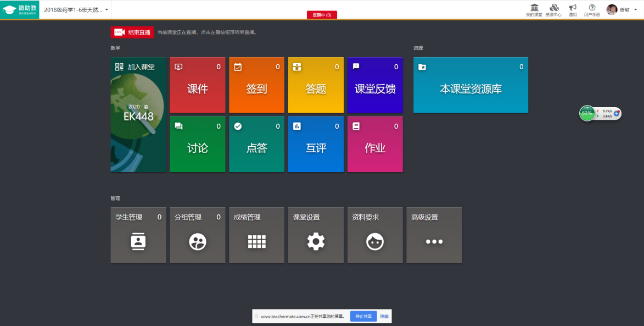This screenshot has height=326, width=644.
Task: Click 结束直播 to end the live broadcast
Action: [132, 32]
